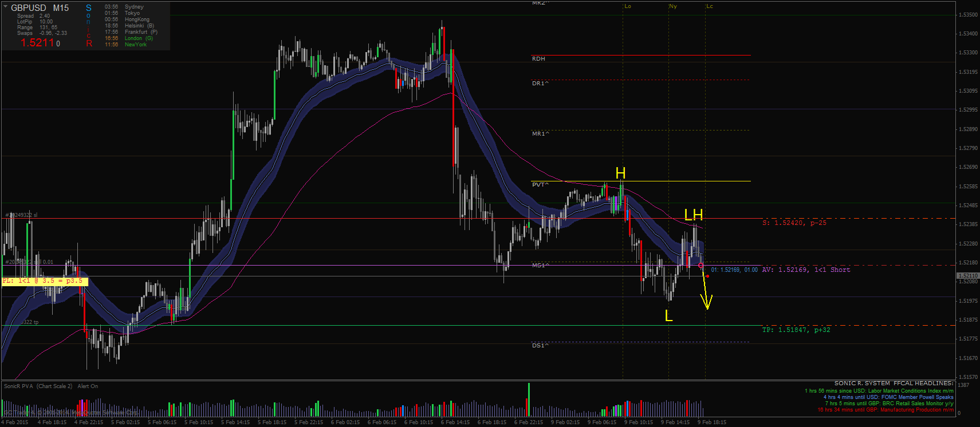Click the Ny session marker label

(673, 6)
